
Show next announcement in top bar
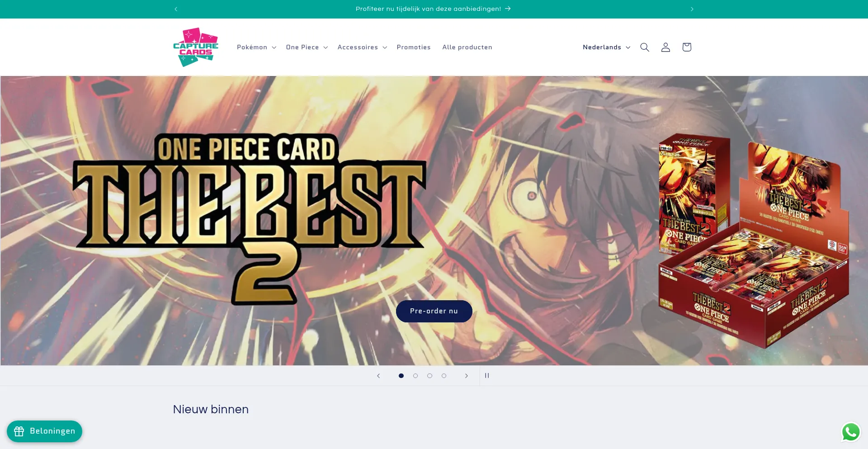coord(692,9)
